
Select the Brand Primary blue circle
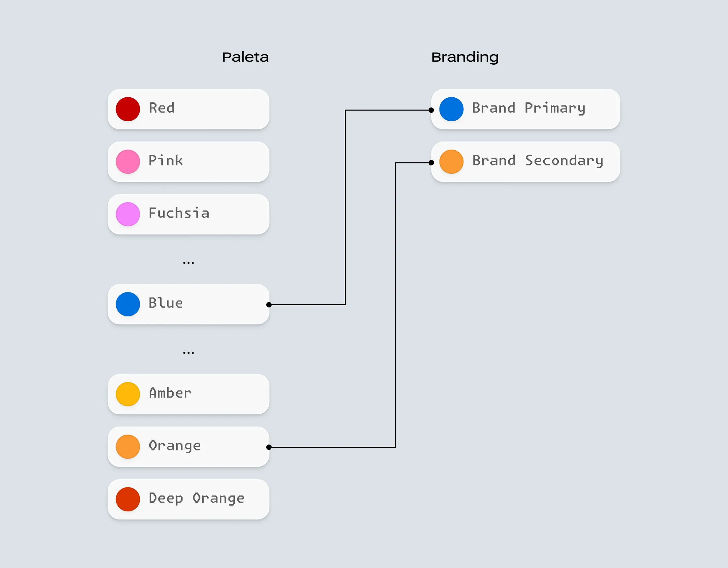(451, 109)
